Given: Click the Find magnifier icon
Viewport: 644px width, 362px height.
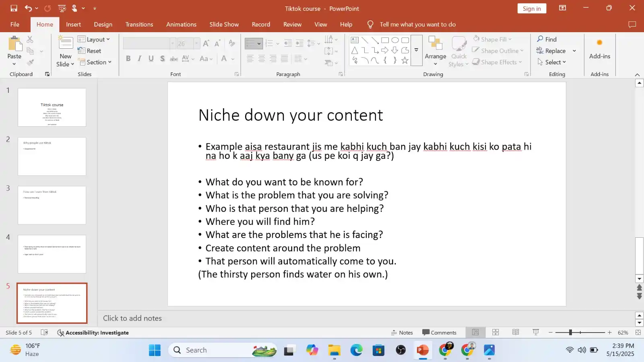Looking at the screenshot, I should click(540, 39).
